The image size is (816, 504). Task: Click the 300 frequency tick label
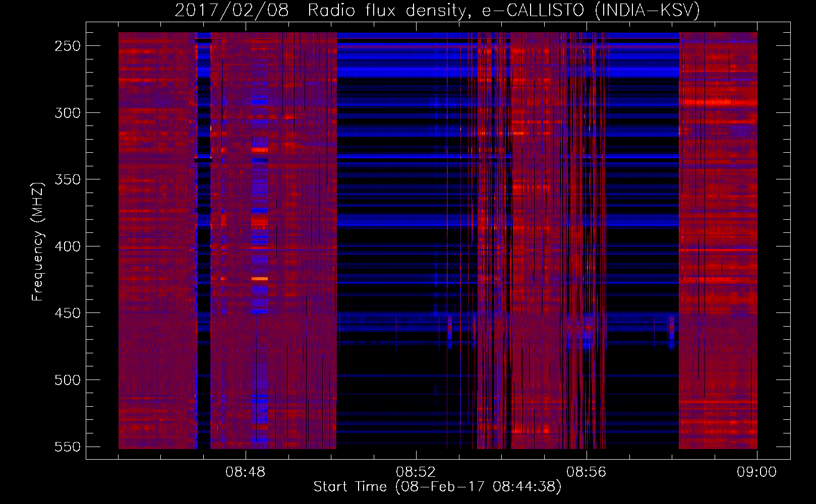pos(68,113)
